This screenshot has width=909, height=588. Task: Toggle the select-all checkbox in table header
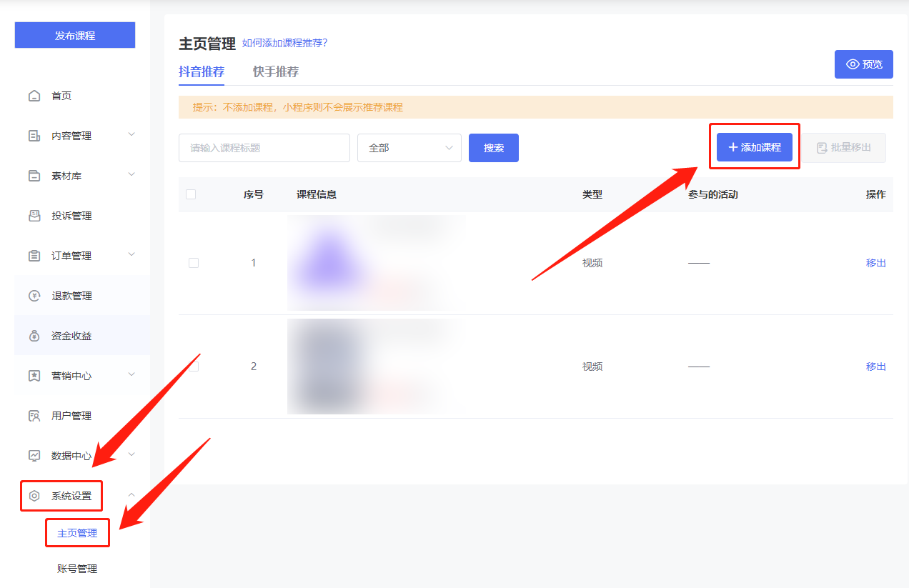point(191,194)
